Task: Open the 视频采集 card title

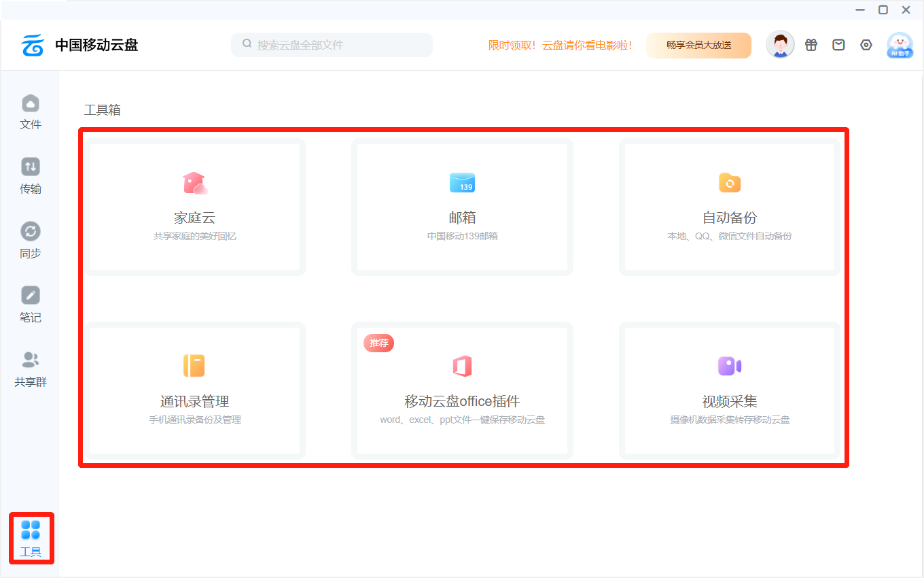Action: tap(730, 401)
